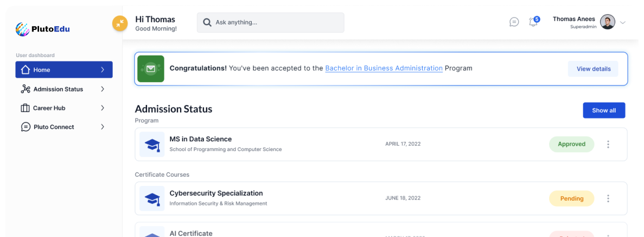
Task: Click the green envelope congratulations icon
Action: pyautogui.click(x=151, y=69)
